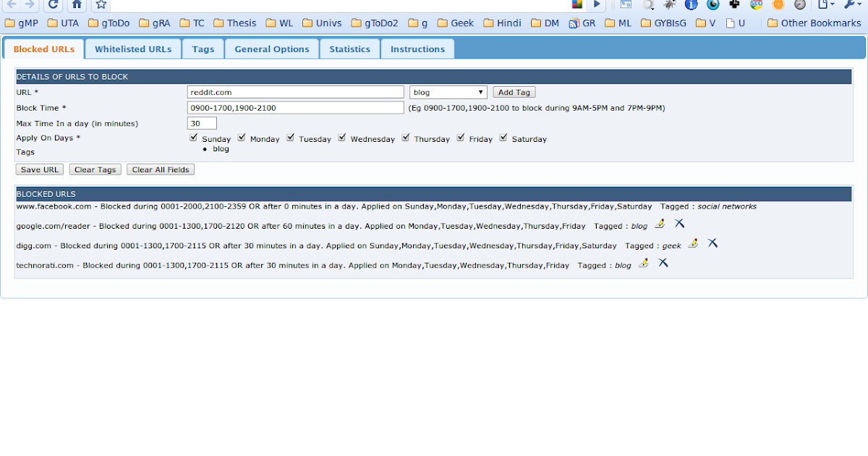868x456 pixels.
Task: Open the page menu dropdown in toolbar
Action: [825, 4]
